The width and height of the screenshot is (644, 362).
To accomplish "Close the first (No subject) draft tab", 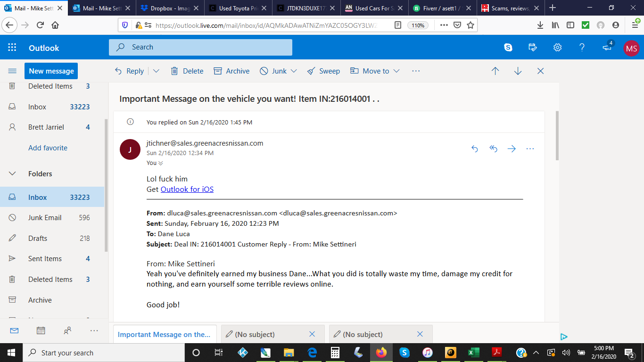I will tap(312, 334).
